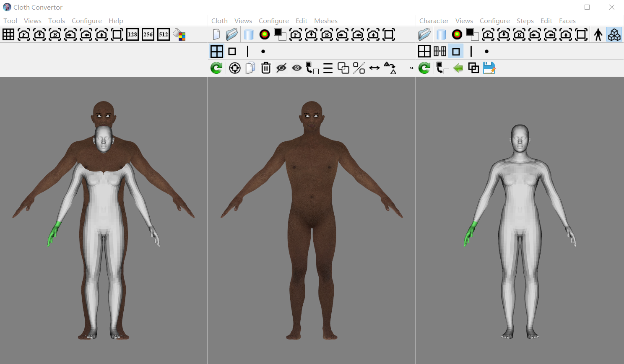Toggle the stacked cubes mode in Character toolbar

614,35
